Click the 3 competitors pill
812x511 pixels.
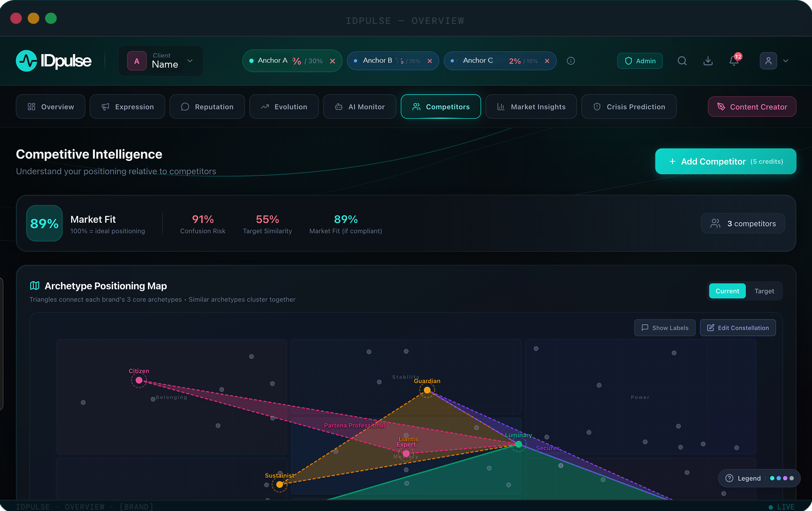click(743, 223)
